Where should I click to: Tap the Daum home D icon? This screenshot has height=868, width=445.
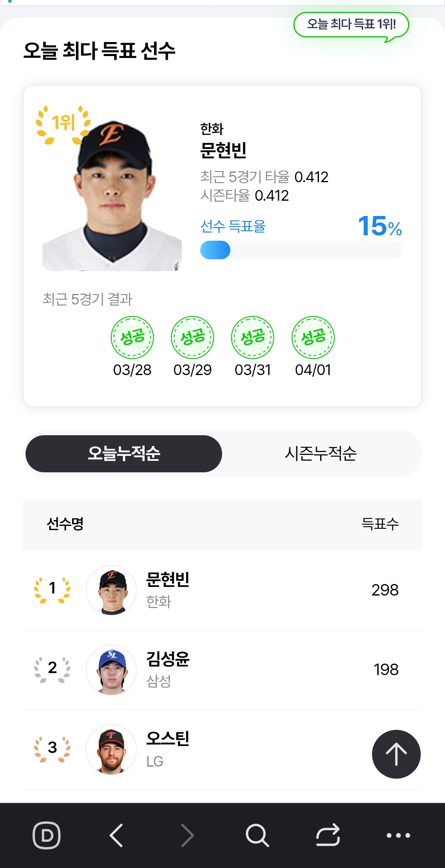[x=47, y=835]
